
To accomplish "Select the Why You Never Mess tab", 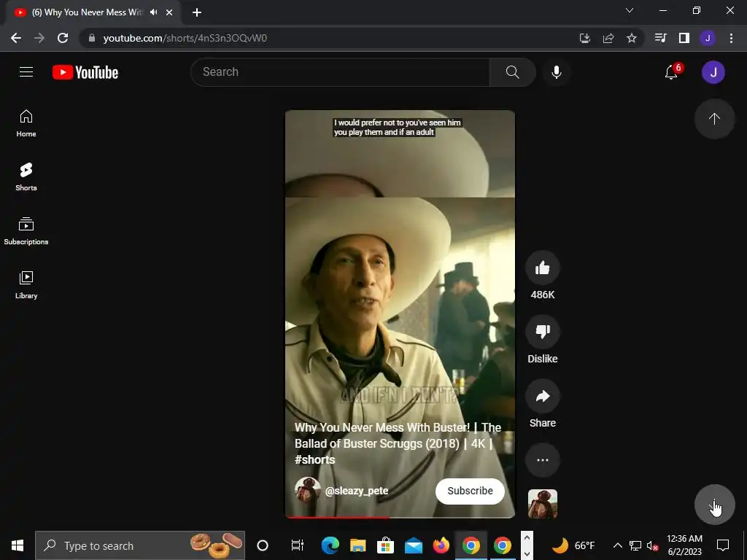I will (x=88, y=12).
